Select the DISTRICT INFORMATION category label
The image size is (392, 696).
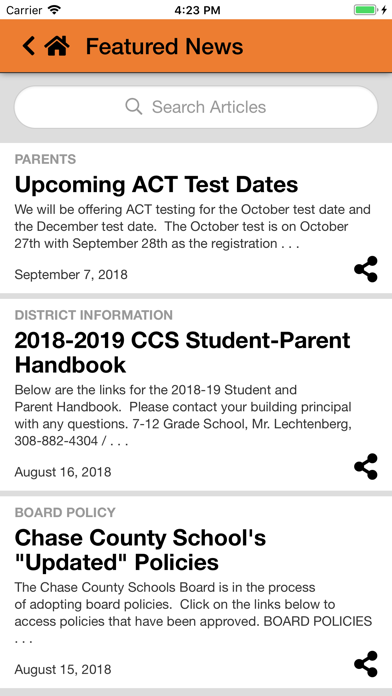tap(94, 315)
